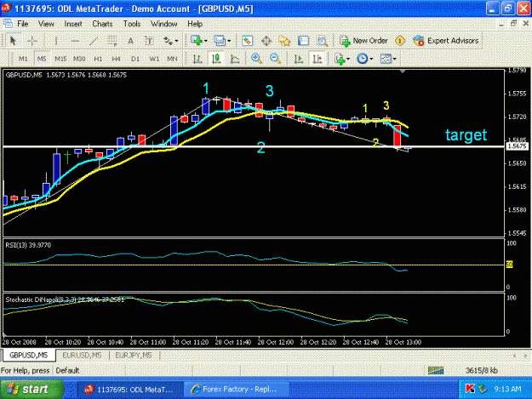This screenshot has height=399, width=532.
Task: Toggle the Terminal panel icon
Action: click(303, 41)
